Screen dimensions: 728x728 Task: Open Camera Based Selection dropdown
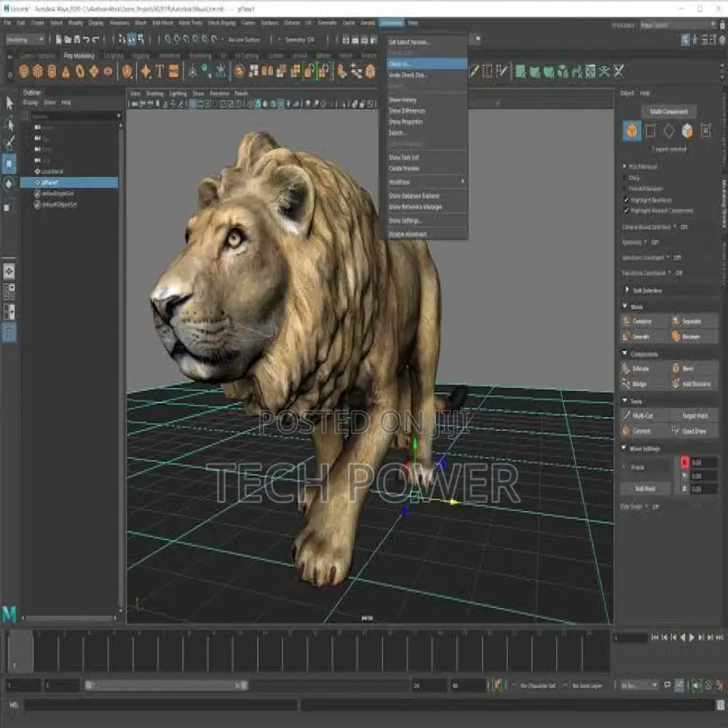point(676,227)
